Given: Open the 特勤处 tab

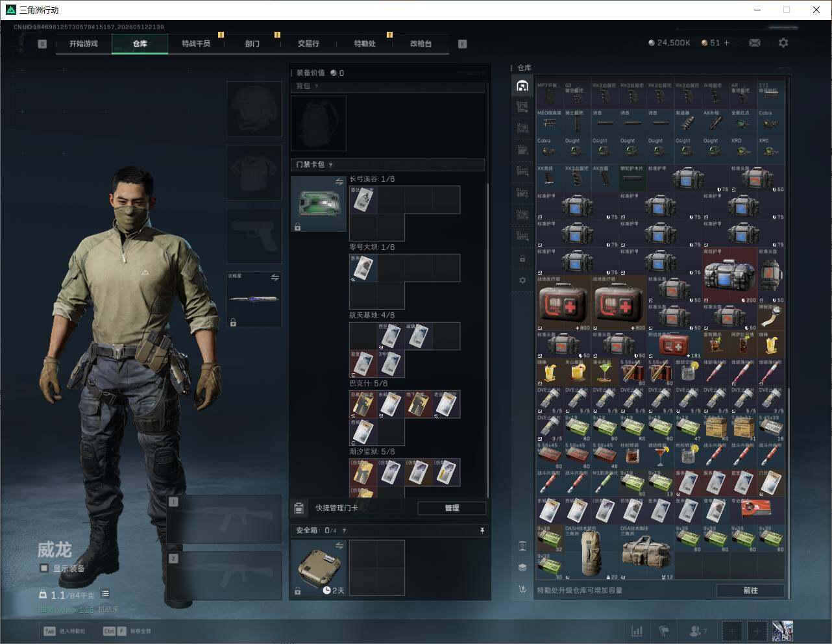Looking at the screenshot, I should coord(365,43).
